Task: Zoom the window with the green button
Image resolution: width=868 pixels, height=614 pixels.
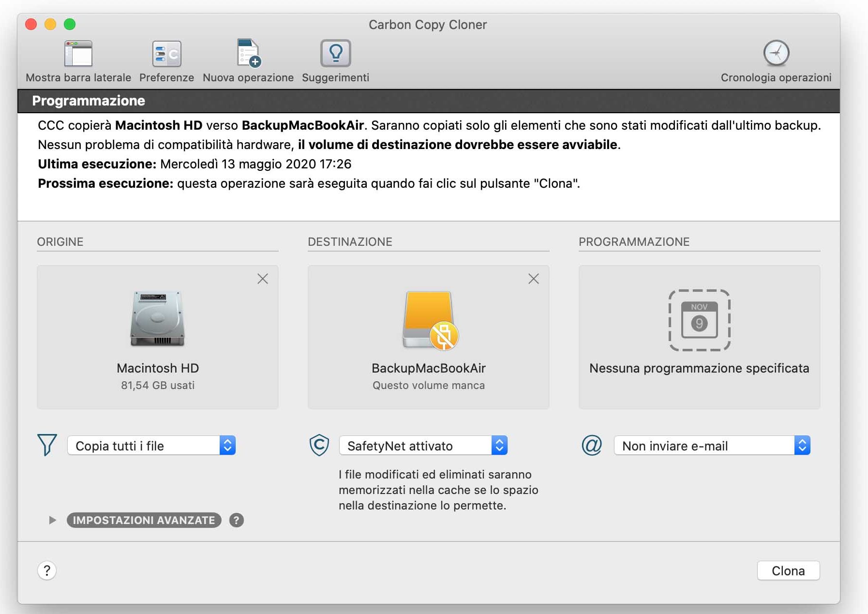Action: tap(70, 24)
